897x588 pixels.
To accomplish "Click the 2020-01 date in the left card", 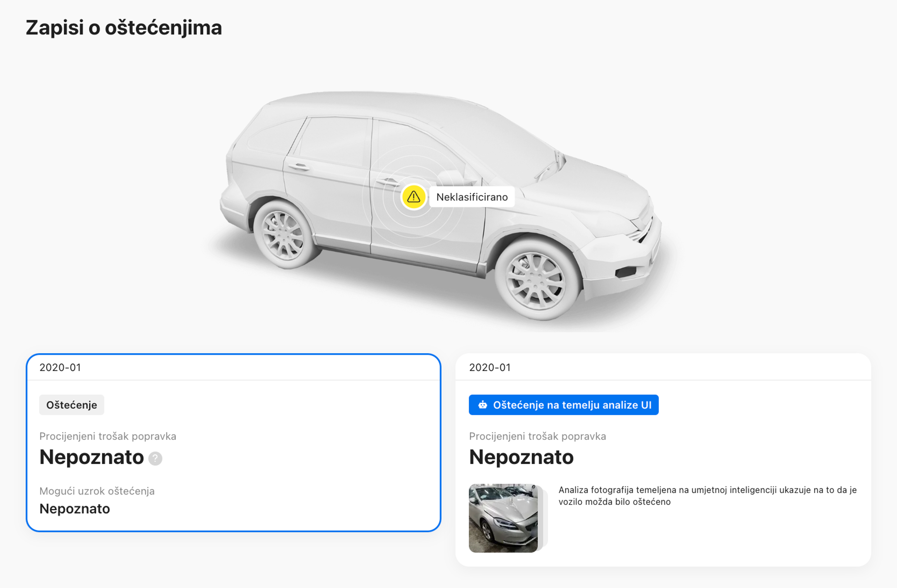I will (60, 367).
